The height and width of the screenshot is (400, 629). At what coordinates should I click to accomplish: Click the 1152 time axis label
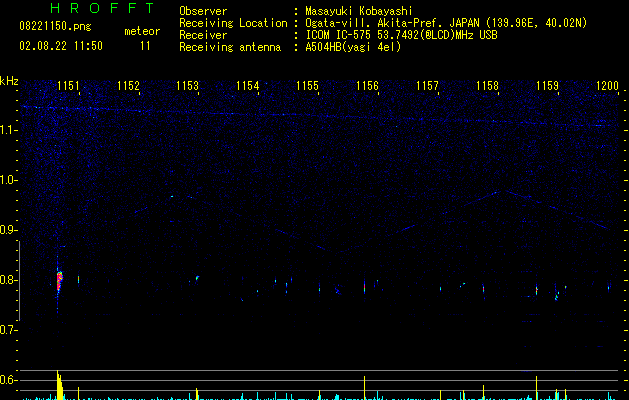click(x=128, y=86)
